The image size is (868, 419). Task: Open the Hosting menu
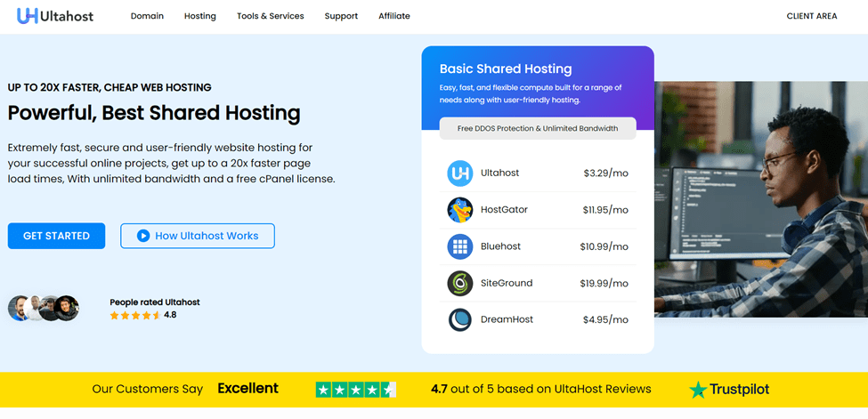point(199,16)
